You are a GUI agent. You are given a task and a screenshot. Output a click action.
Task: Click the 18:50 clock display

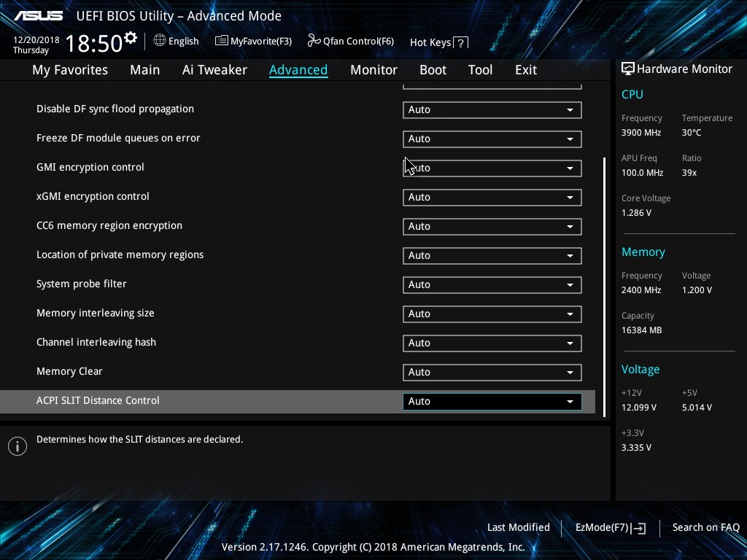tap(94, 43)
